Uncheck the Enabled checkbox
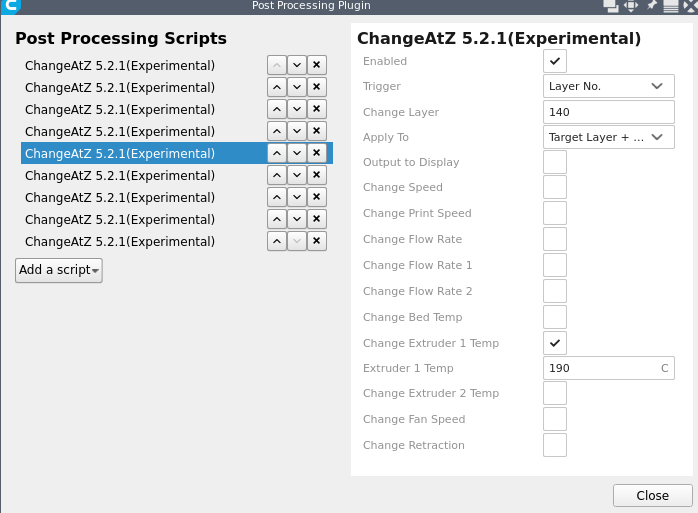The height and width of the screenshot is (513, 698). tap(555, 61)
